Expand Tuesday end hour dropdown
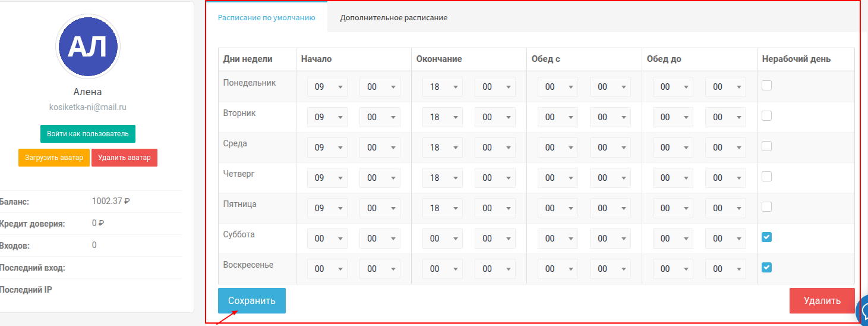The height and width of the screenshot is (326, 868). (443, 117)
